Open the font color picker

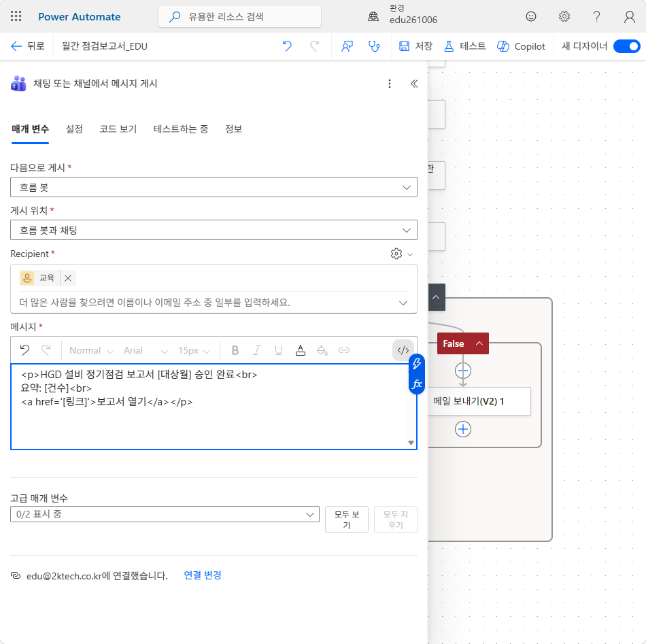[301, 350]
